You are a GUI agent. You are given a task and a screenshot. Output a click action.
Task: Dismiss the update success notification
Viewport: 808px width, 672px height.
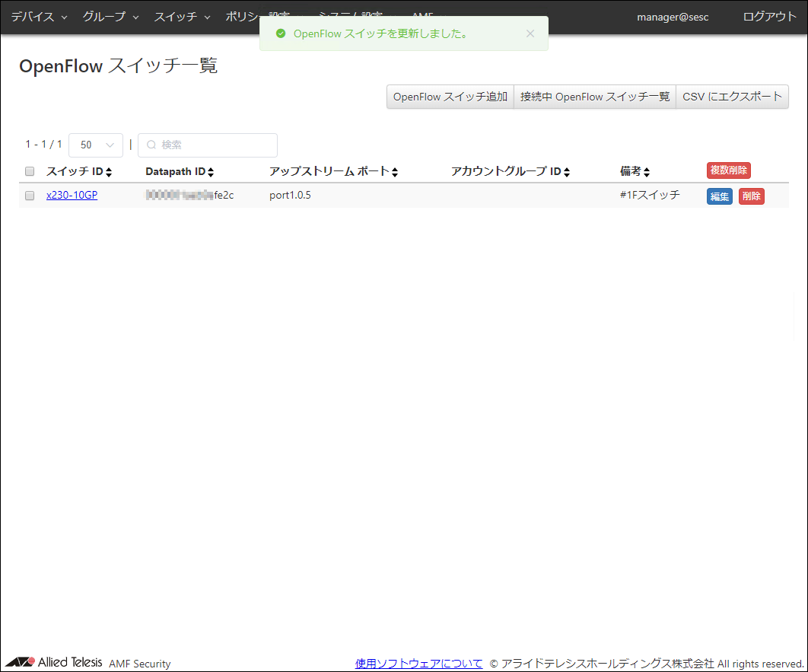pyautogui.click(x=530, y=33)
